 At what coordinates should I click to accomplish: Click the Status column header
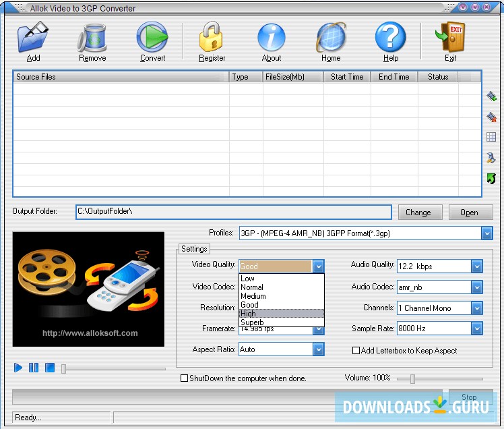pos(438,77)
